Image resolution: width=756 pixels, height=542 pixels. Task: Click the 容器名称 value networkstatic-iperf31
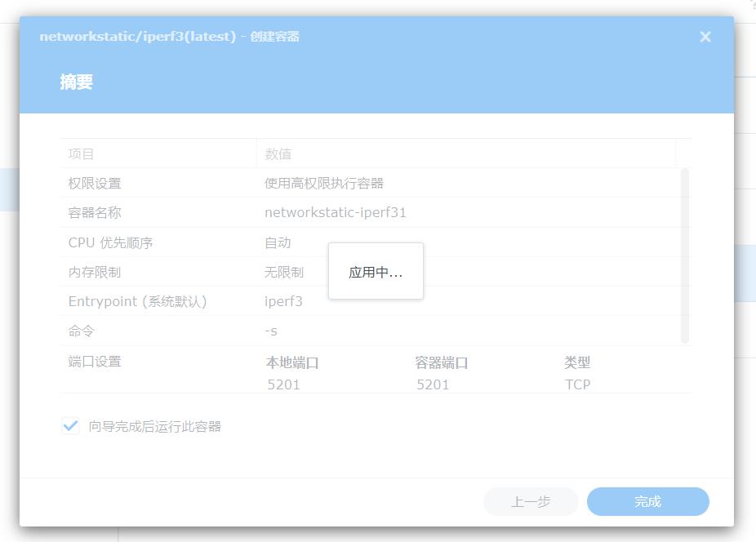(x=334, y=212)
